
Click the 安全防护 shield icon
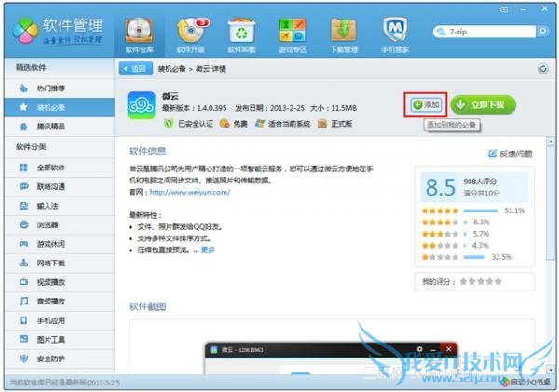click(23, 358)
